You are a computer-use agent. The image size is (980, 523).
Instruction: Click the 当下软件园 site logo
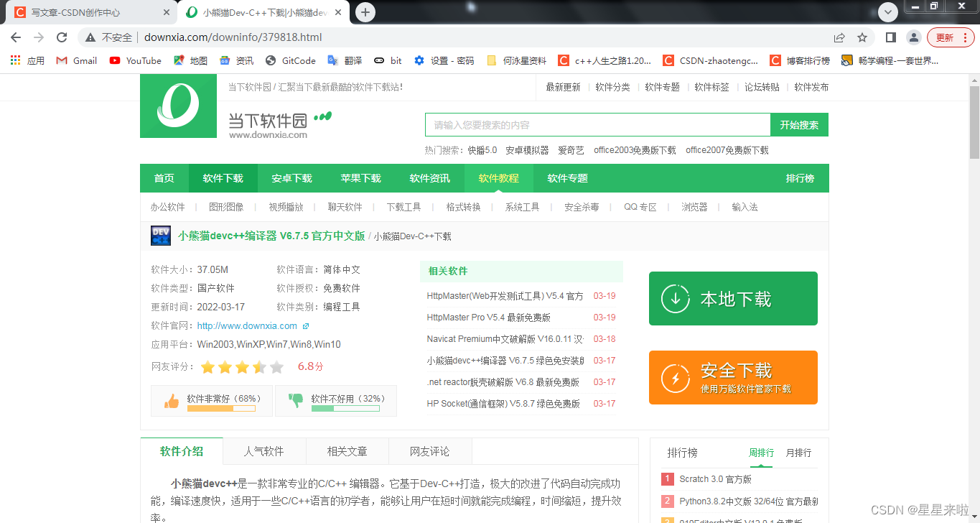point(177,106)
